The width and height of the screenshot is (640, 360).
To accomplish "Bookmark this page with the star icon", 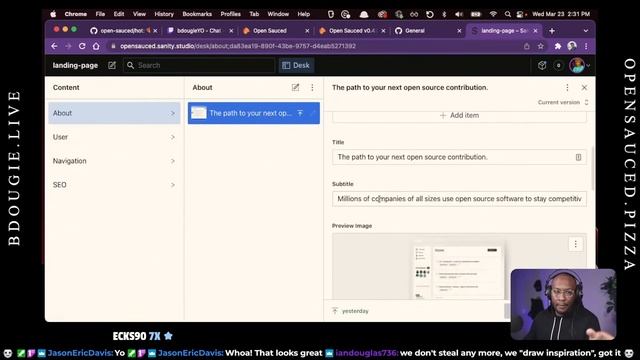I will click(540, 46).
